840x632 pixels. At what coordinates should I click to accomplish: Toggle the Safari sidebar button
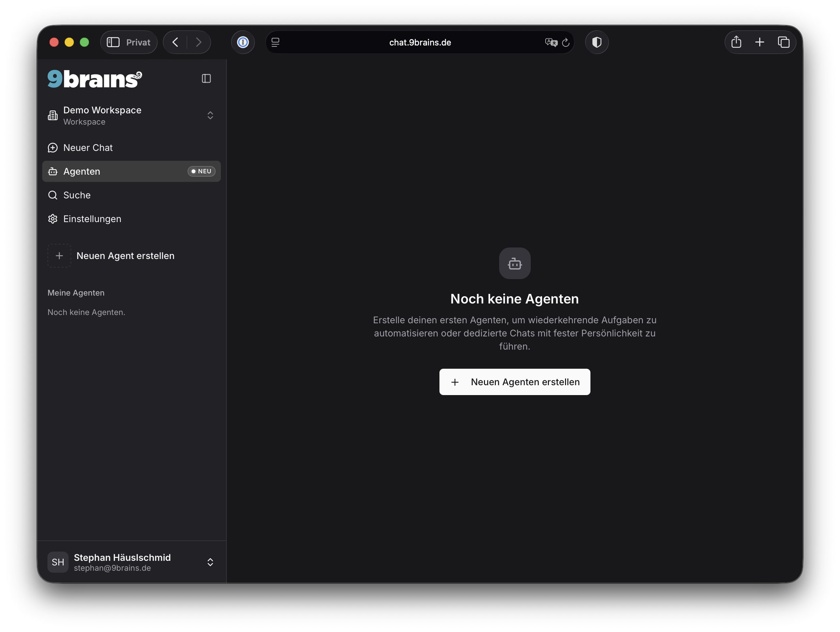[x=113, y=42]
